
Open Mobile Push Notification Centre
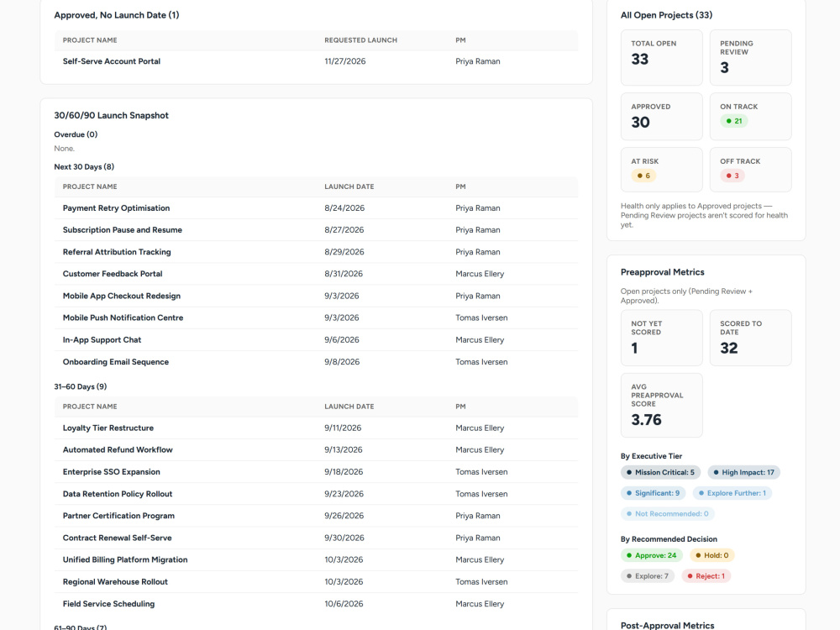[123, 318]
